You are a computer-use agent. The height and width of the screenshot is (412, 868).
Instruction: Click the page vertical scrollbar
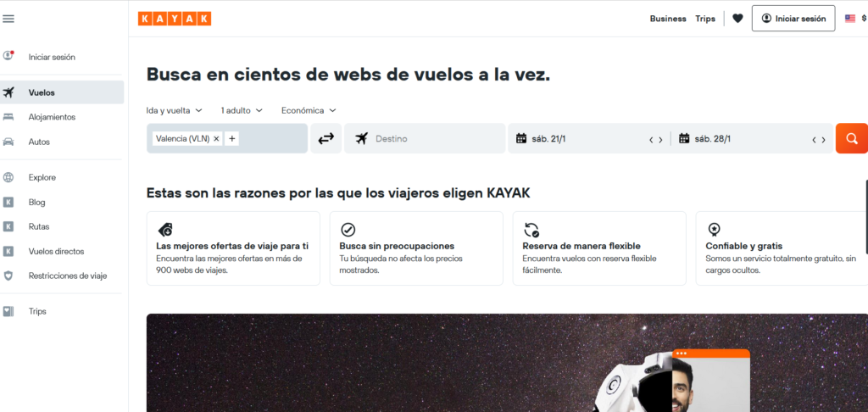(x=866, y=216)
